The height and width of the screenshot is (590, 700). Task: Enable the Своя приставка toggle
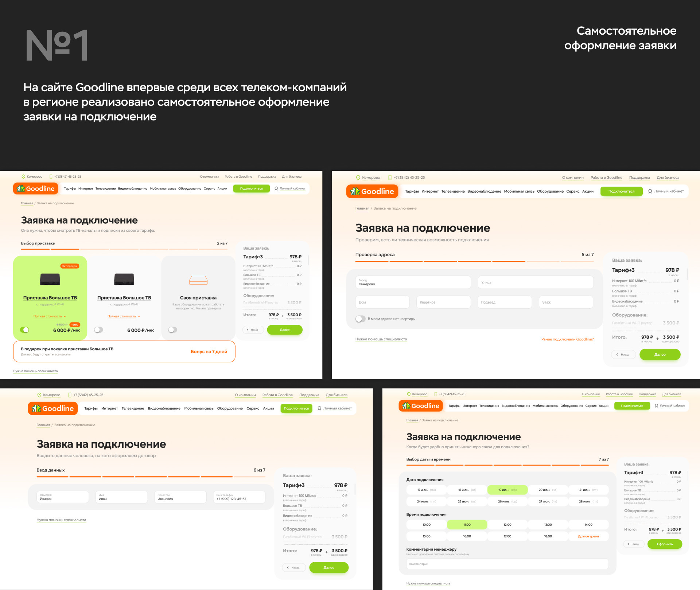coord(172,330)
